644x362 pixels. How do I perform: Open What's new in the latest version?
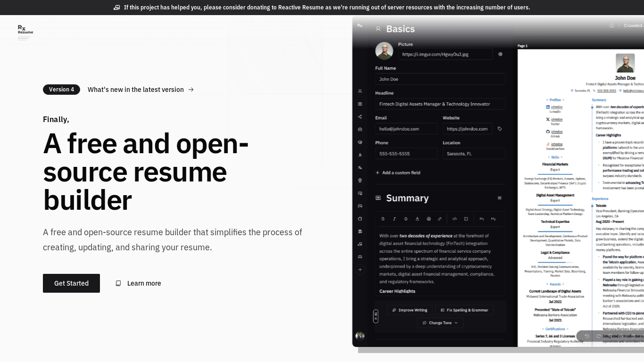pos(140,90)
